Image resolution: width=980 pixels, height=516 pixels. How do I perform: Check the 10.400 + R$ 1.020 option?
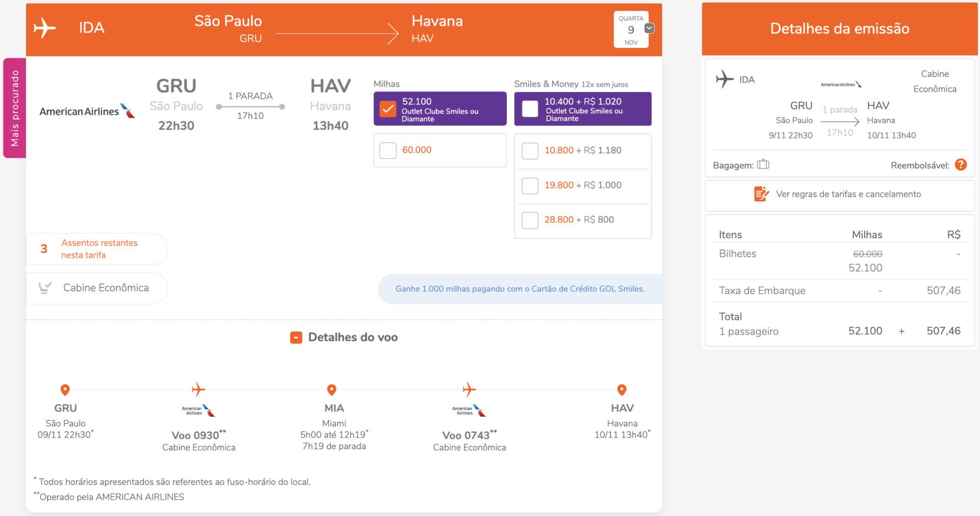[x=530, y=109]
